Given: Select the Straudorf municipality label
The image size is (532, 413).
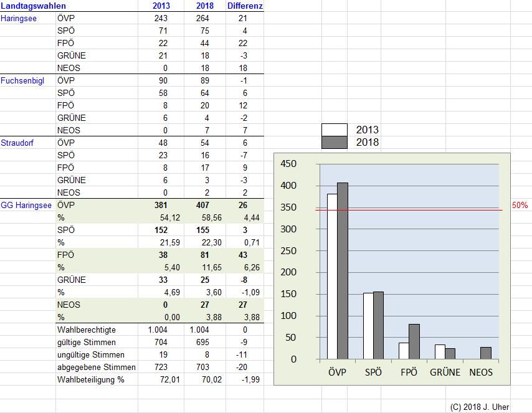Looking at the screenshot, I should (17, 143).
